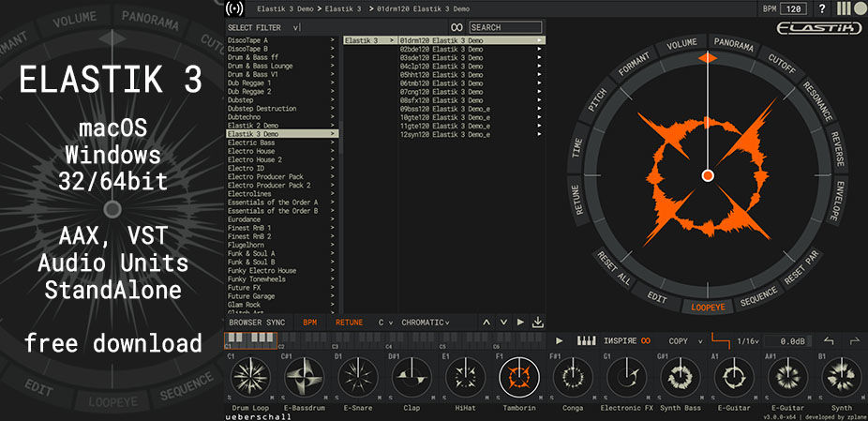Viewport: 868px width, 421px height.
Task: Select the E-Bassdrum pad
Action: (304, 377)
